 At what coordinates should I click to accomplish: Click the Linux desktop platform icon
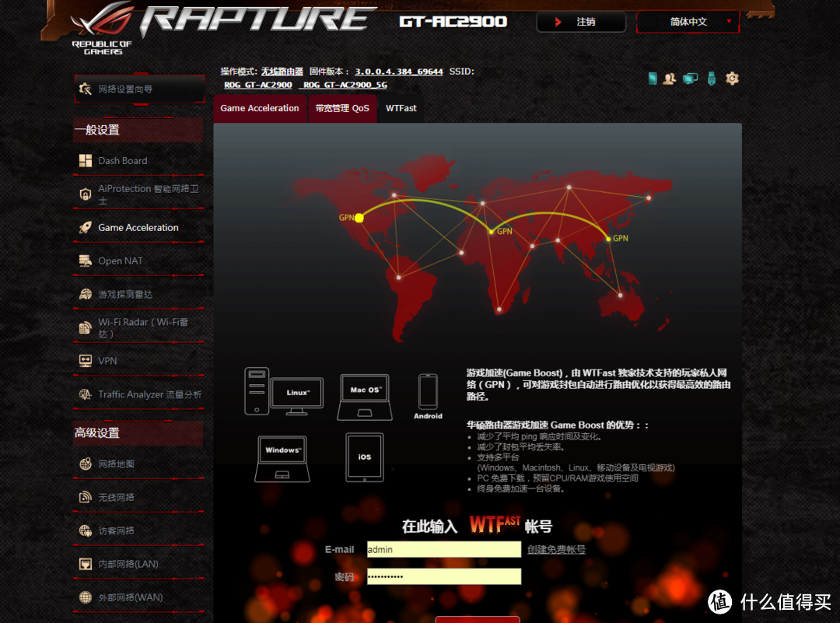click(x=283, y=391)
